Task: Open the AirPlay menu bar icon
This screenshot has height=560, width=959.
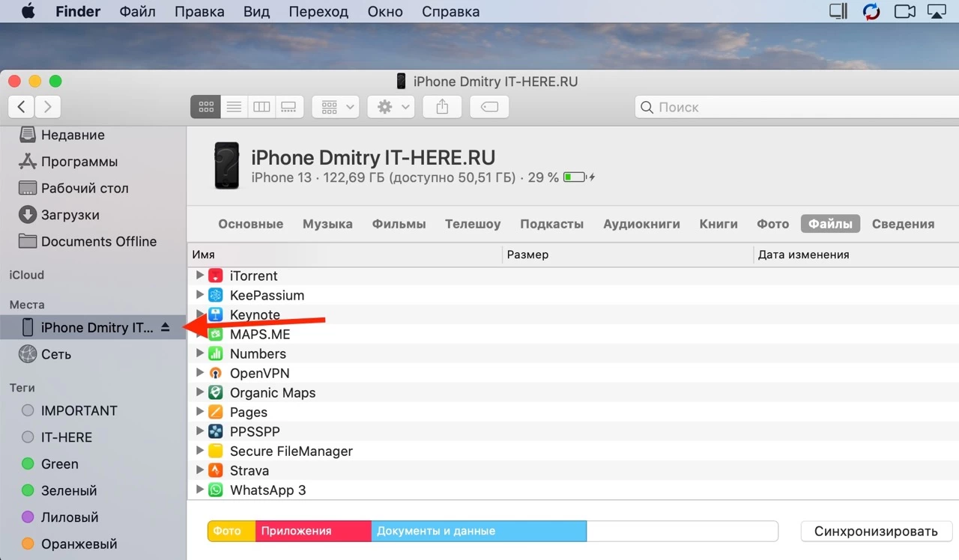Action: [938, 11]
